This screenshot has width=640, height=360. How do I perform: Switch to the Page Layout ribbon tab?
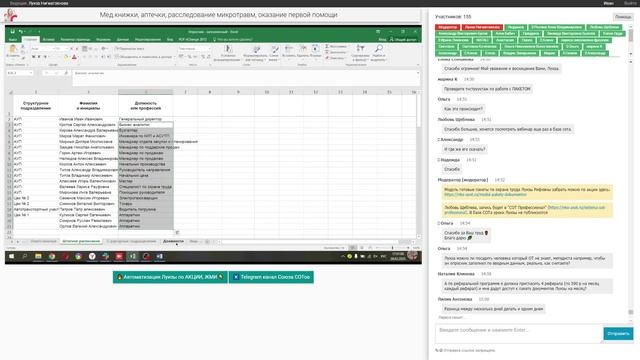pos(75,40)
